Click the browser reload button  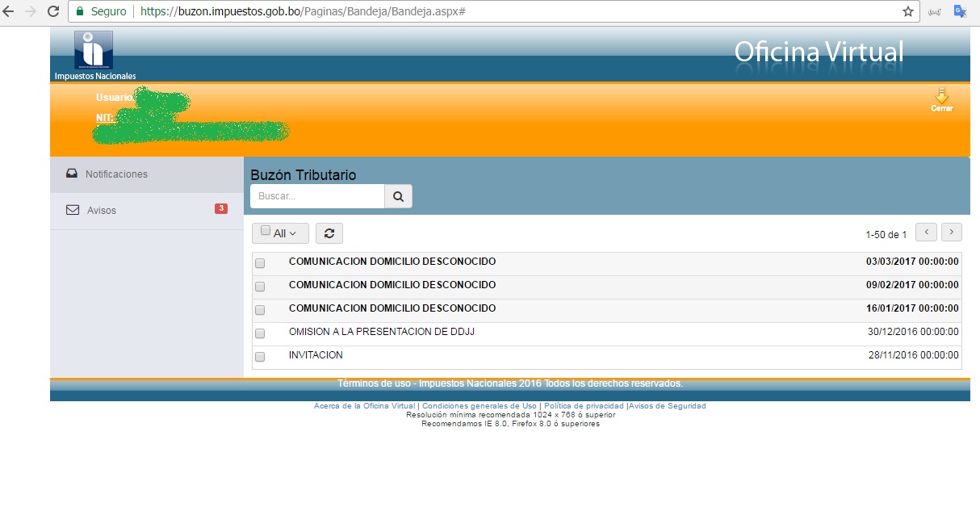point(53,11)
